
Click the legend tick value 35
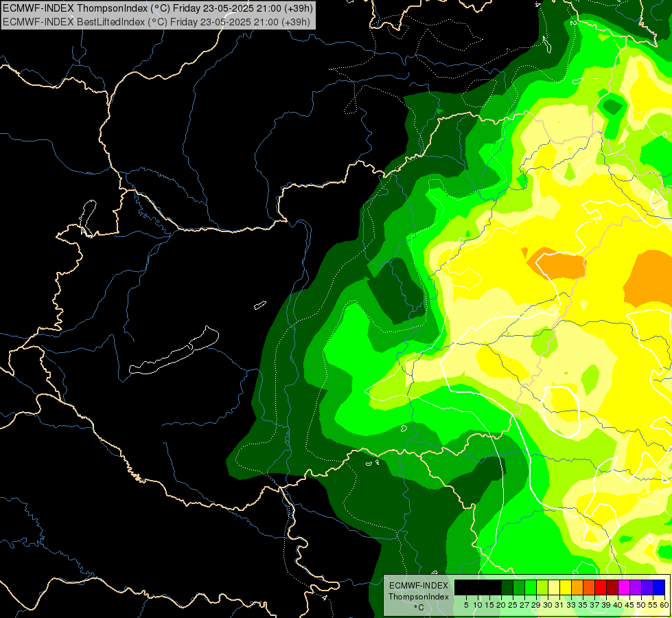point(583,605)
